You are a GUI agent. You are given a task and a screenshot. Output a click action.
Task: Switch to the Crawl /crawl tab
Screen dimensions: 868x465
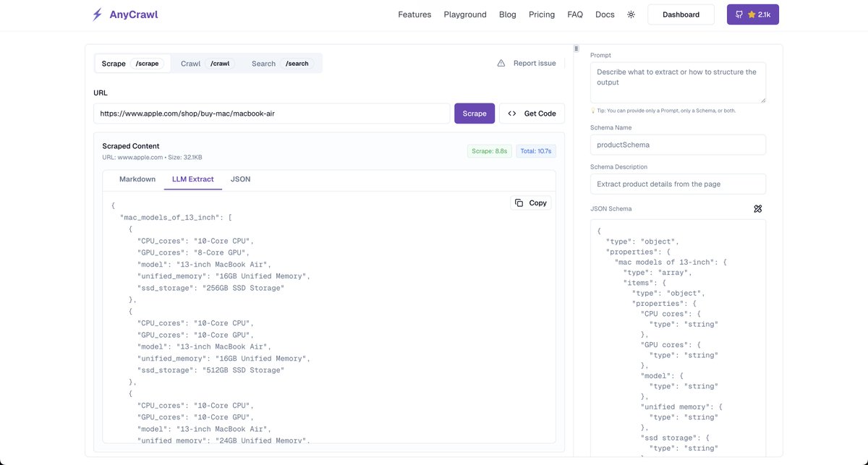207,64
